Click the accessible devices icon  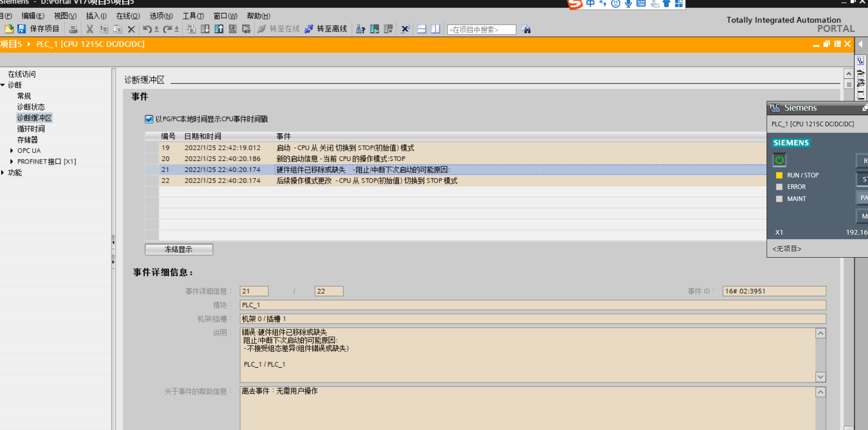[x=360, y=29]
